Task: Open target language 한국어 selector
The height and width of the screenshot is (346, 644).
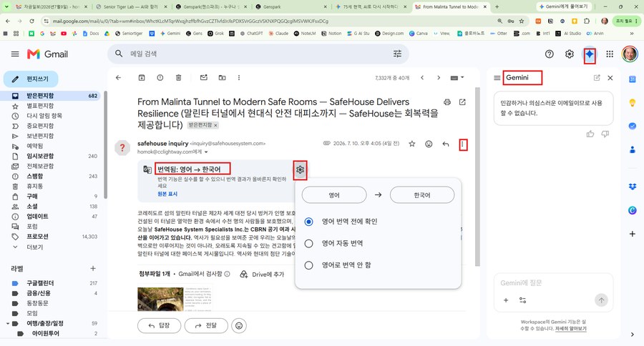Action: 421,195
